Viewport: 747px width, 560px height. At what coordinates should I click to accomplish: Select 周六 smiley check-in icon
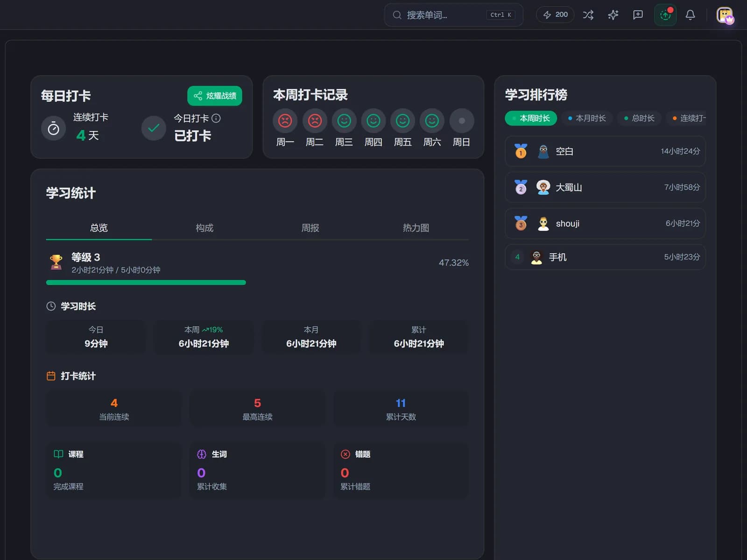click(432, 121)
